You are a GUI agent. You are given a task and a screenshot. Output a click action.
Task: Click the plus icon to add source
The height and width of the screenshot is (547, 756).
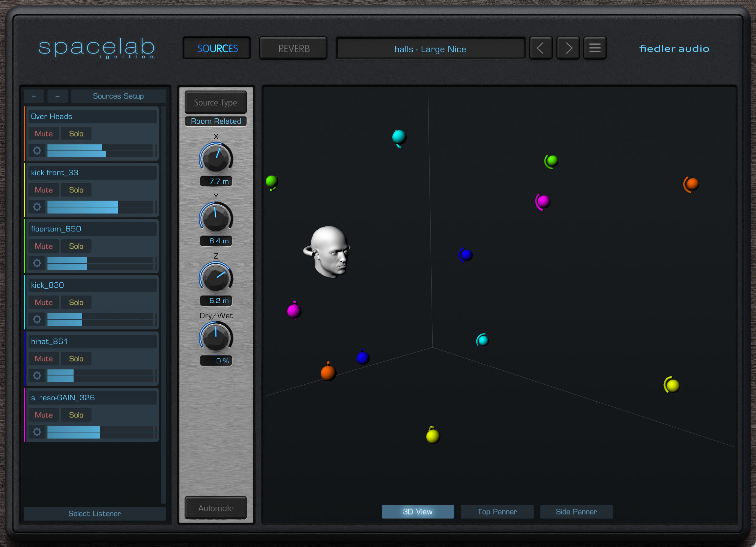(x=34, y=96)
